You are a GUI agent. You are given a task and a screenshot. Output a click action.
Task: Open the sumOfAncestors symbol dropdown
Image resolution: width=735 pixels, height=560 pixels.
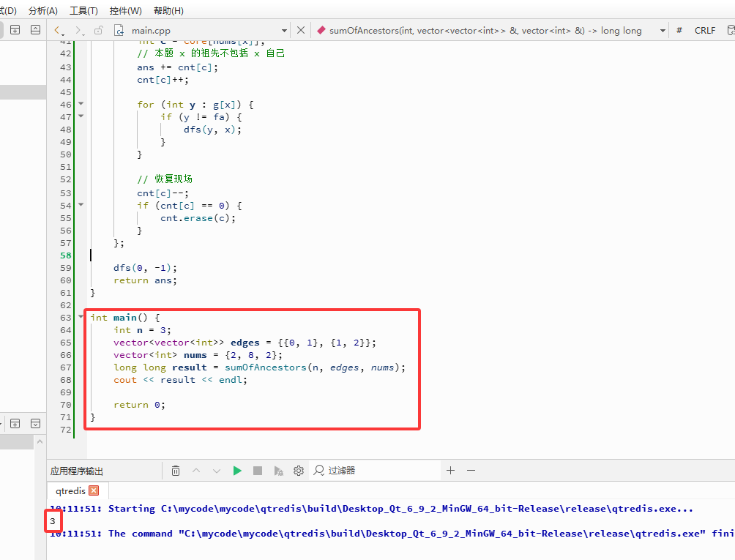[x=663, y=31]
